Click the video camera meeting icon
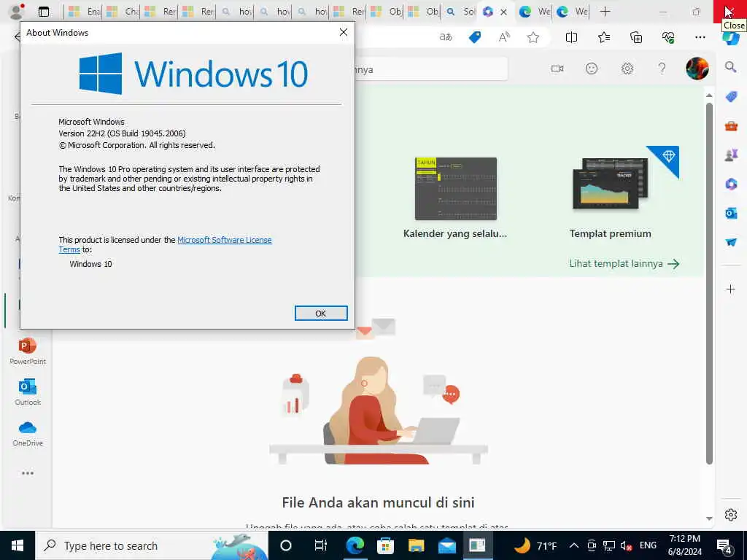747x560 pixels. tap(557, 69)
